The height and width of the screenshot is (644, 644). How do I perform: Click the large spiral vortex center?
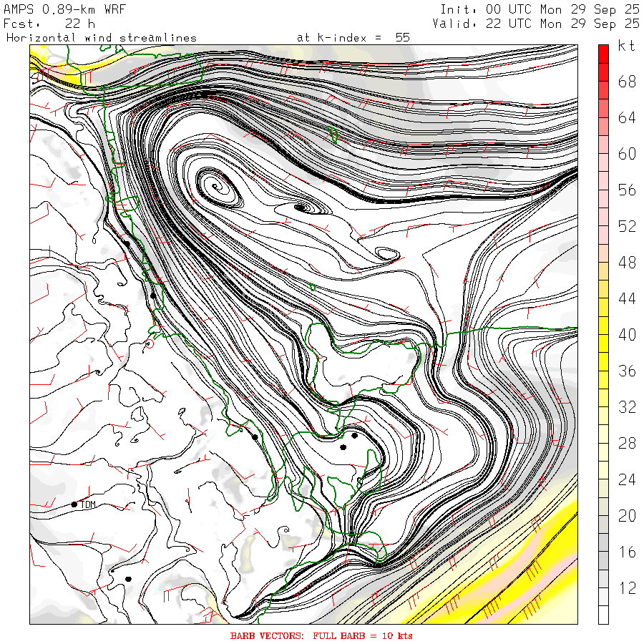point(215,187)
